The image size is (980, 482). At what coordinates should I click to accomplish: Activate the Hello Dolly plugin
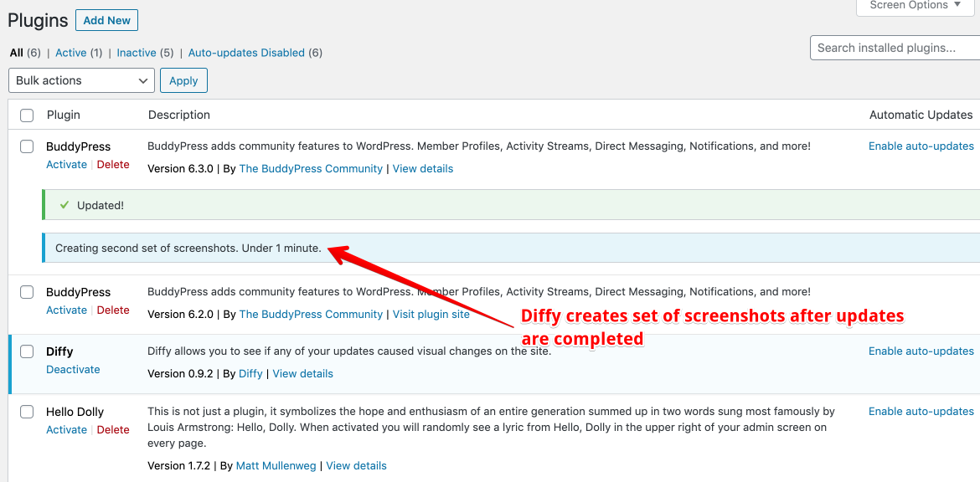pyautogui.click(x=66, y=429)
